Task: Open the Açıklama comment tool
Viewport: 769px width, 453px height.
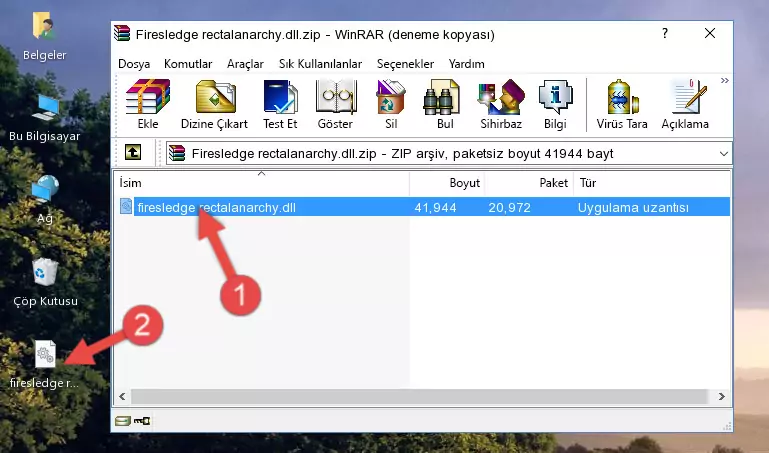Action: coord(685,104)
